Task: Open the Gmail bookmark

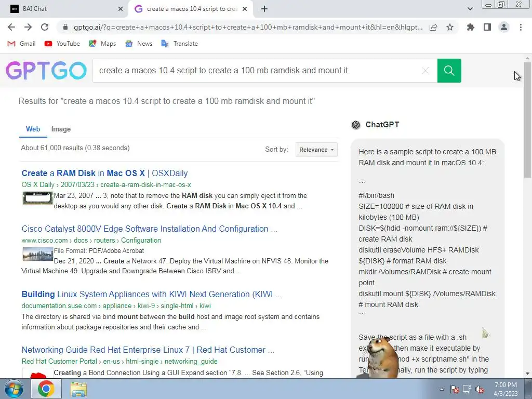Action: click(x=22, y=44)
